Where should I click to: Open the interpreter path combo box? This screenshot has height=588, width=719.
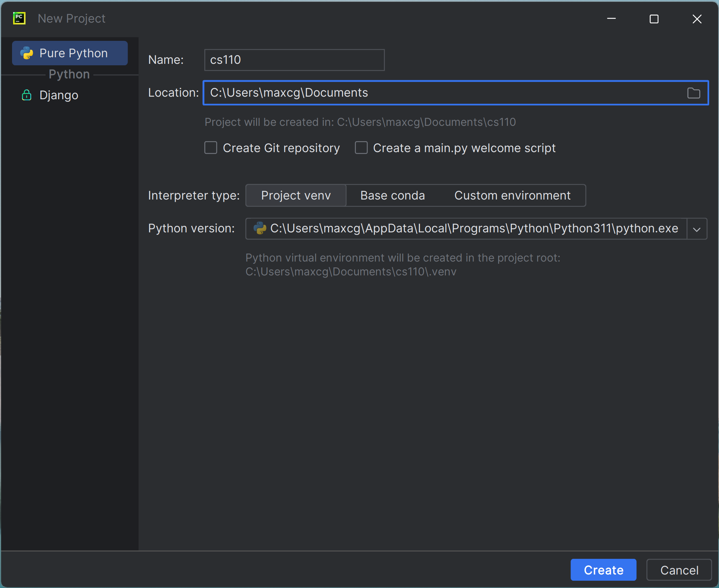point(467,229)
